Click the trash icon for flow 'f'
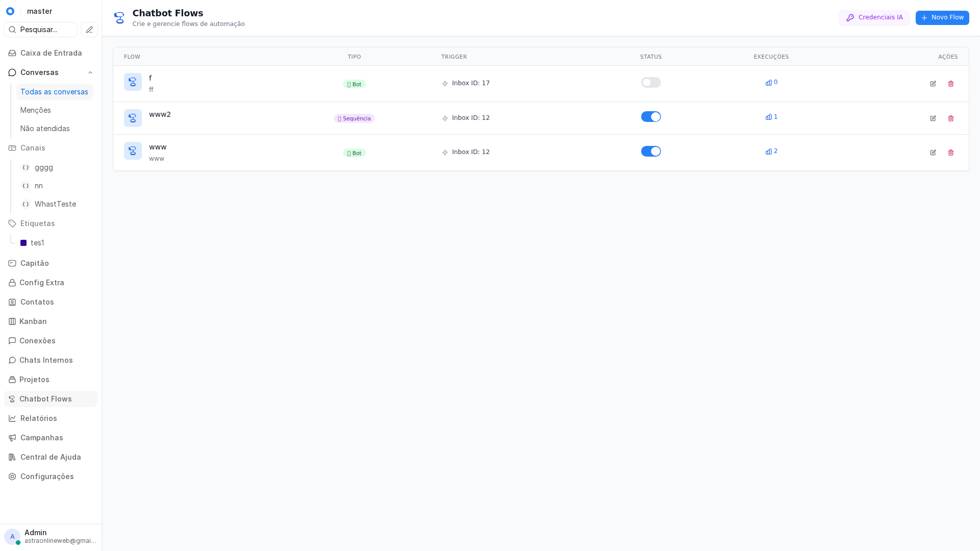The image size is (980, 551). coord(951,84)
